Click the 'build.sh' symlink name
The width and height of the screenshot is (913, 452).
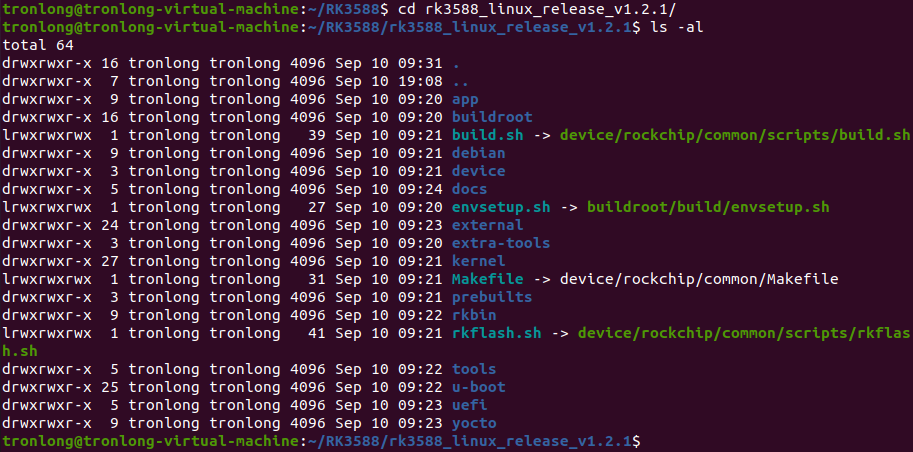tap(487, 135)
